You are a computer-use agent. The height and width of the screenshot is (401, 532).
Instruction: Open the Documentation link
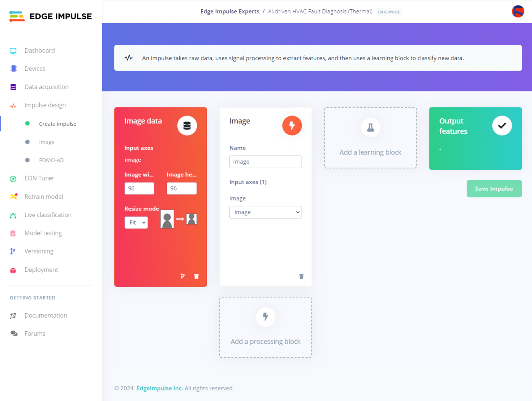click(x=46, y=316)
